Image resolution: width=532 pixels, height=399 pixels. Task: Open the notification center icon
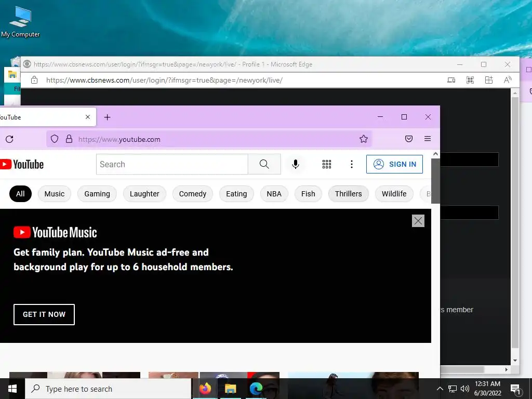tap(515, 389)
